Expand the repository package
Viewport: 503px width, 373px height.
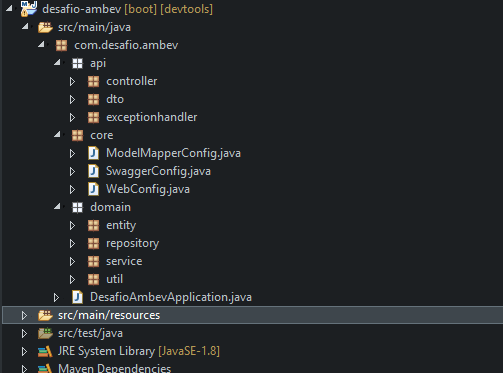72,243
